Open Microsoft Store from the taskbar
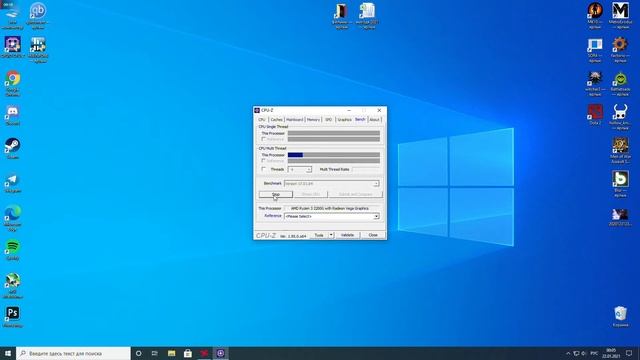This screenshot has width=640, height=360. pos(188,353)
